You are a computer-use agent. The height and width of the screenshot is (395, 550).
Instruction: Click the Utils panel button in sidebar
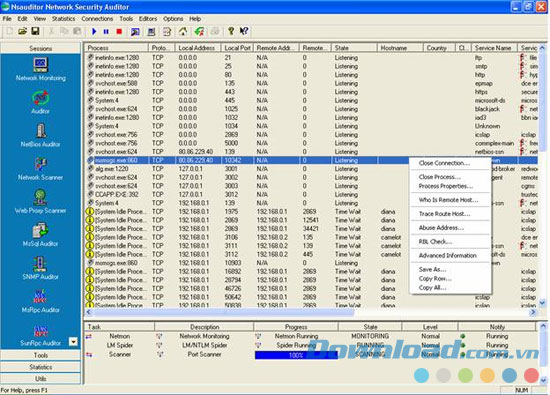click(x=41, y=379)
